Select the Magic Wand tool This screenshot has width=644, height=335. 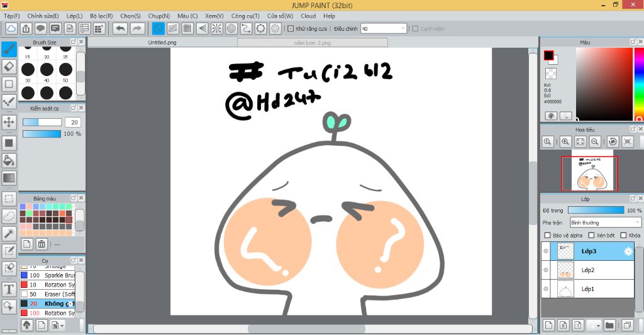[x=9, y=233]
